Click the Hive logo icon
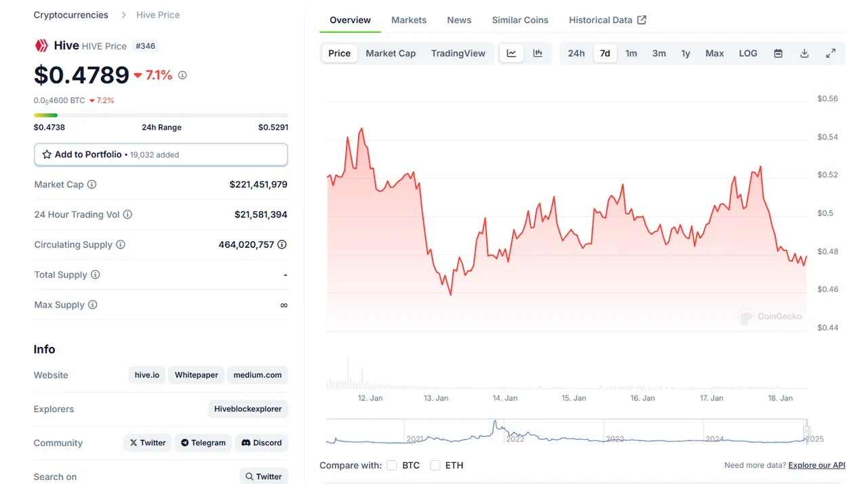Viewport: 868px width, 484px height. coord(41,45)
